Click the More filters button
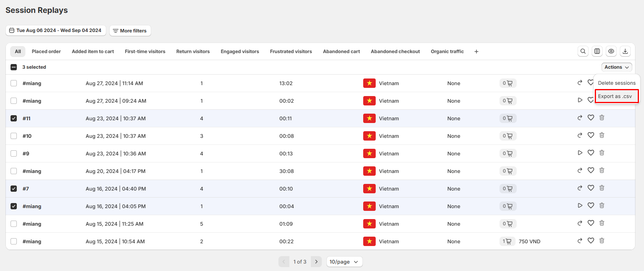Screen dimensions: 644x271 (130, 31)
